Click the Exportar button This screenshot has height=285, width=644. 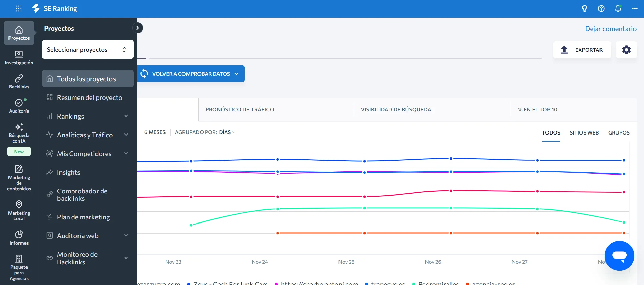pyautogui.click(x=582, y=50)
